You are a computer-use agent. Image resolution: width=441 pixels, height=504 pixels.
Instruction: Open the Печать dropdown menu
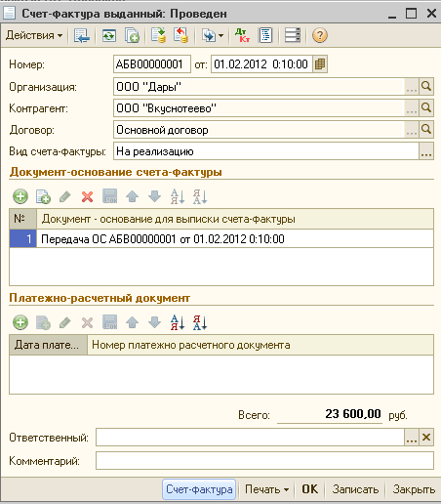(266, 489)
